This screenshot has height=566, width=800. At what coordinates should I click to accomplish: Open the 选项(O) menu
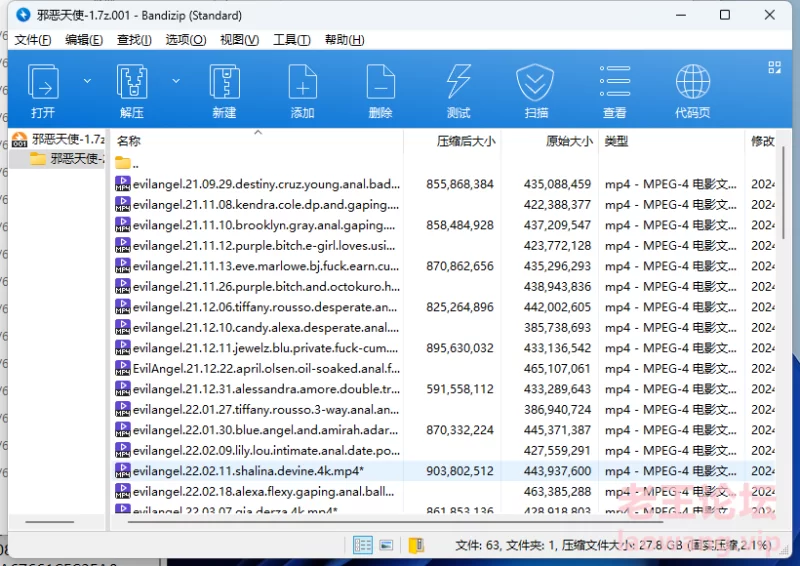coord(186,40)
